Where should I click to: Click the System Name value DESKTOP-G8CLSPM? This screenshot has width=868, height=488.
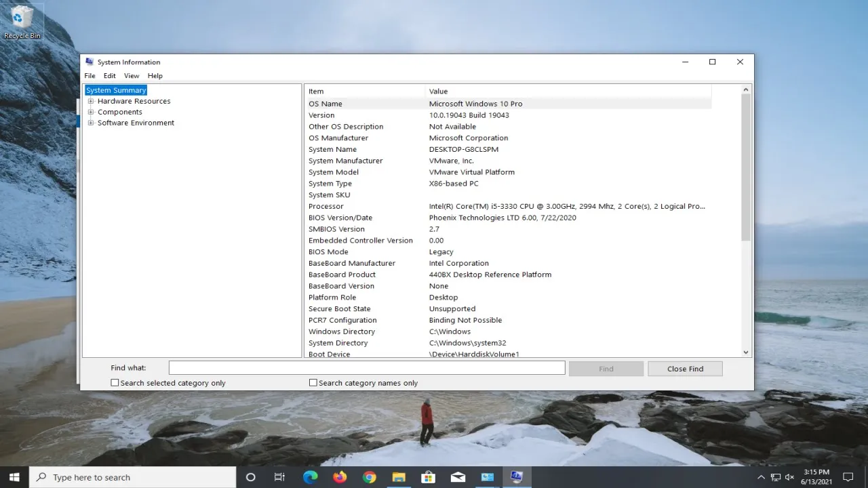tap(464, 149)
